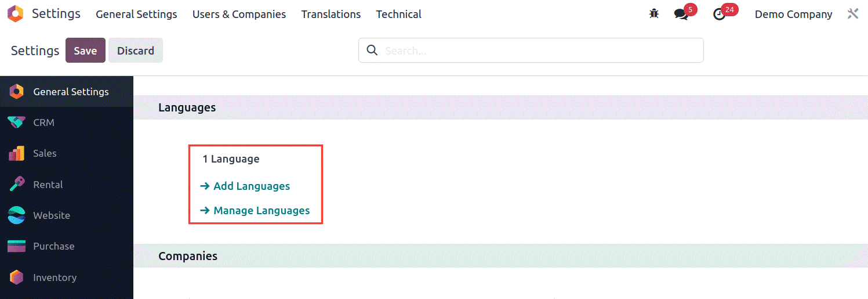Select the Sales sidebar icon

[x=16, y=153]
